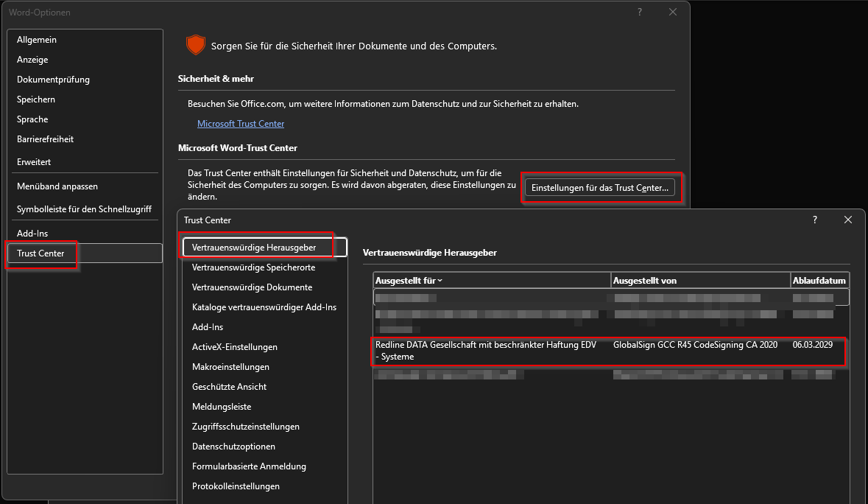
Task: Click the help icon in Word-Optionen title bar
Action: click(x=640, y=12)
